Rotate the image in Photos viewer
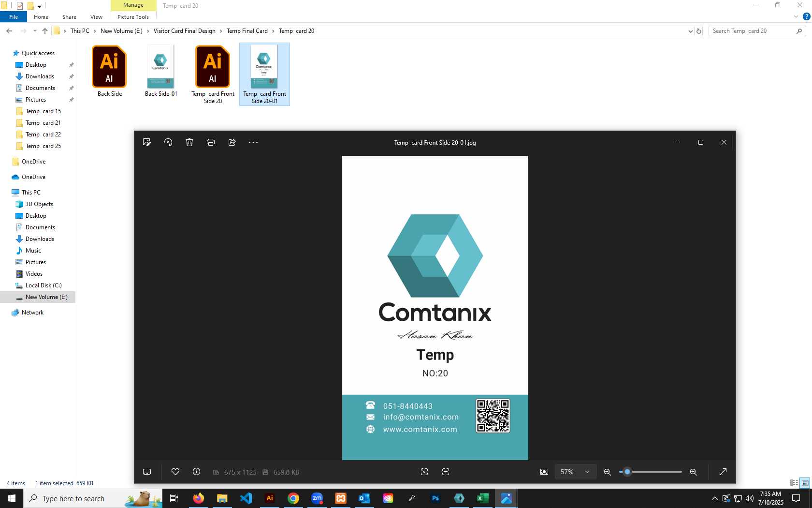Viewport: 812px width, 508px height. click(168, 142)
